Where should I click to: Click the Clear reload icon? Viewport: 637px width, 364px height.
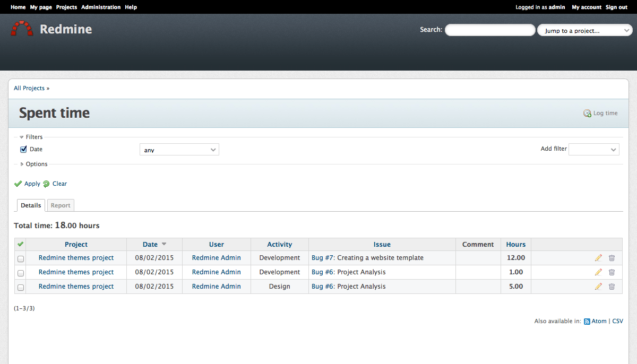coord(46,184)
